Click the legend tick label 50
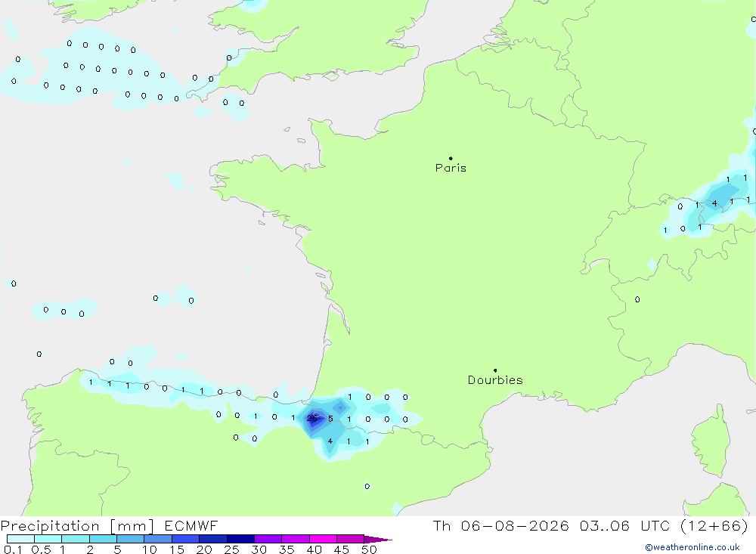Viewport: 756px width, 554px height. click(369, 549)
